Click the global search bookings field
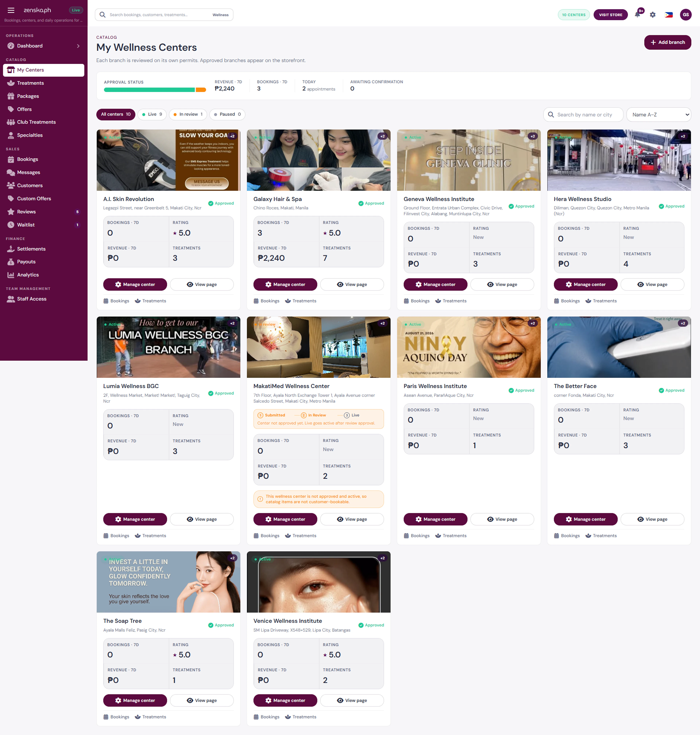 (x=164, y=15)
